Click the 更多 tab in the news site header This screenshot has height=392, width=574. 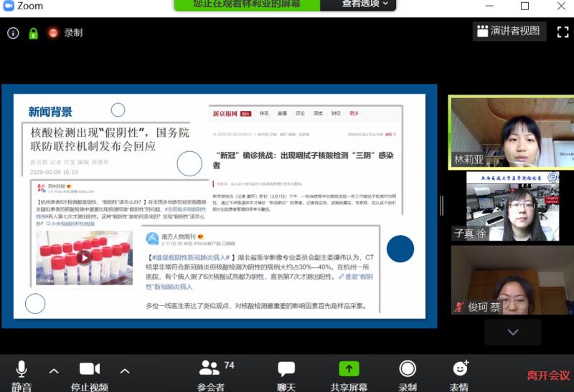click(354, 113)
